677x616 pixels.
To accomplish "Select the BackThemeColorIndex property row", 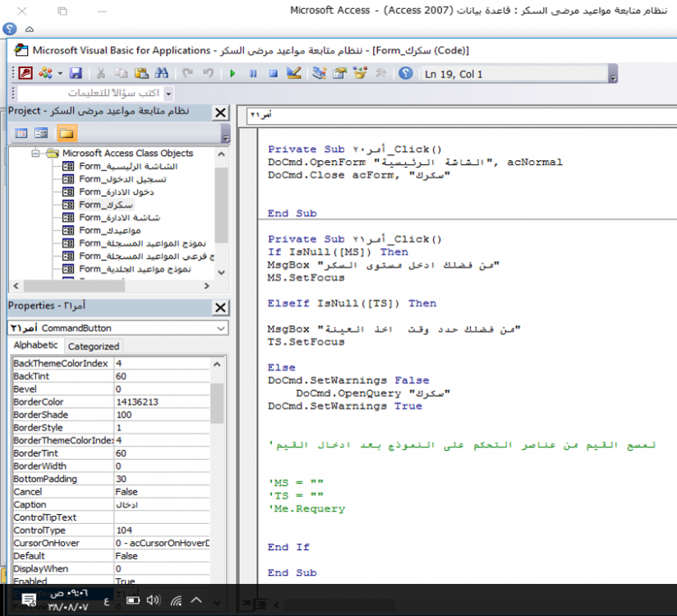I will point(111,364).
